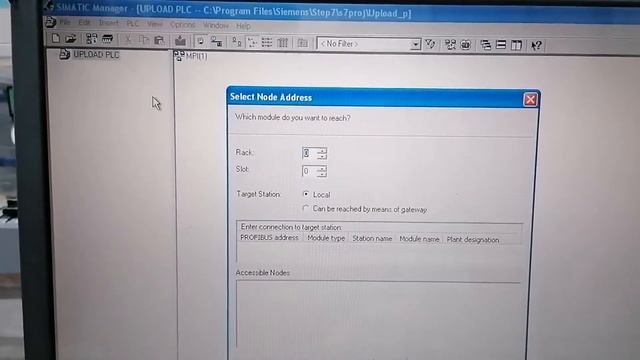Image resolution: width=640 pixels, height=360 pixels.
Task: Close the Select Node Address dialog
Action: [x=530, y=99]
